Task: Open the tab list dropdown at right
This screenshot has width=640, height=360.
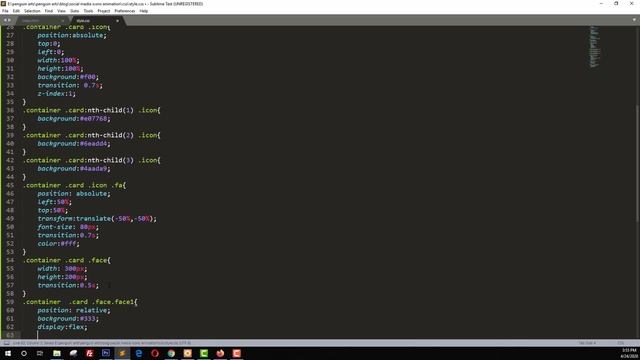Action: point(634,20)
